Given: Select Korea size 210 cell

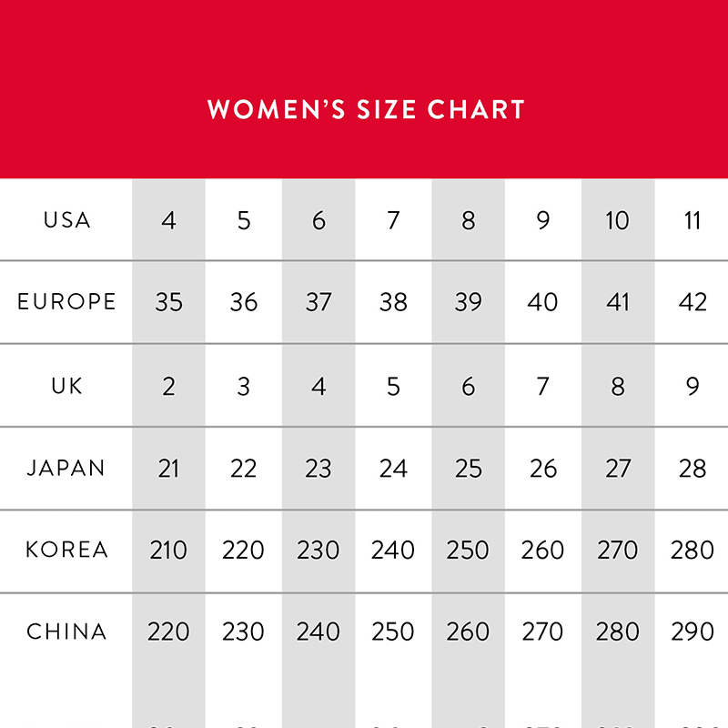Looking at the screenshot, I should pos(168,550).
